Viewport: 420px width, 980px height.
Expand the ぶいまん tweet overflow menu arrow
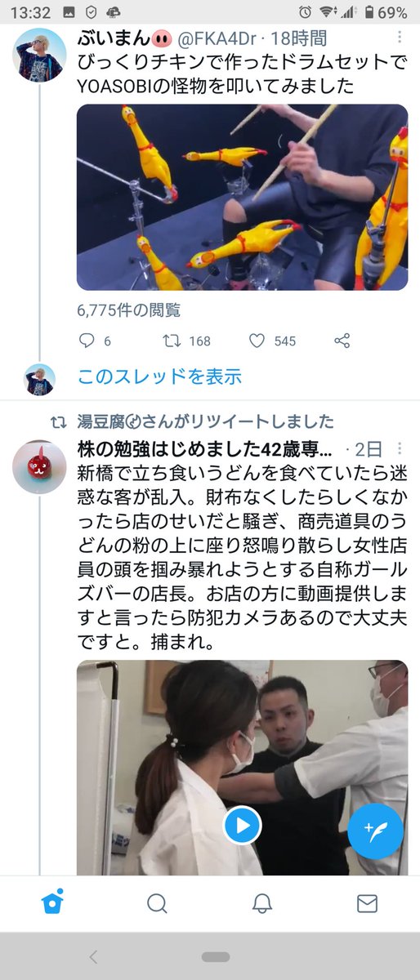pyautogui.click(x=399, y=38)
